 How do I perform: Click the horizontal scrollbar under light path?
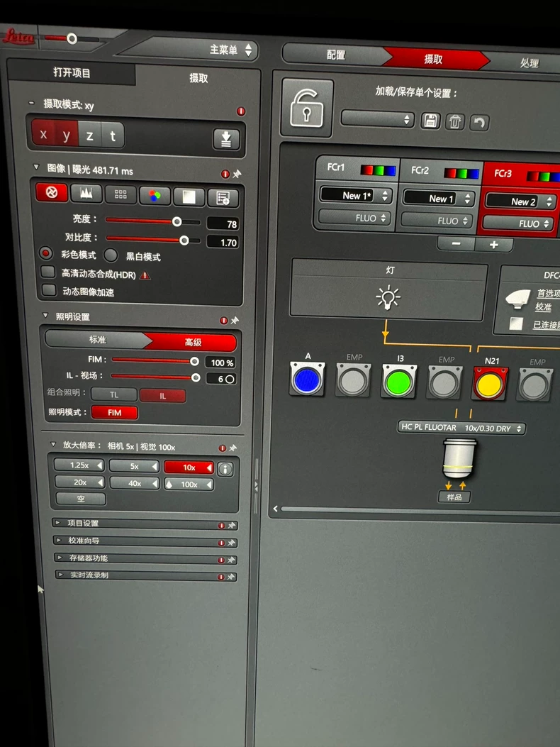tap(420, 510)
